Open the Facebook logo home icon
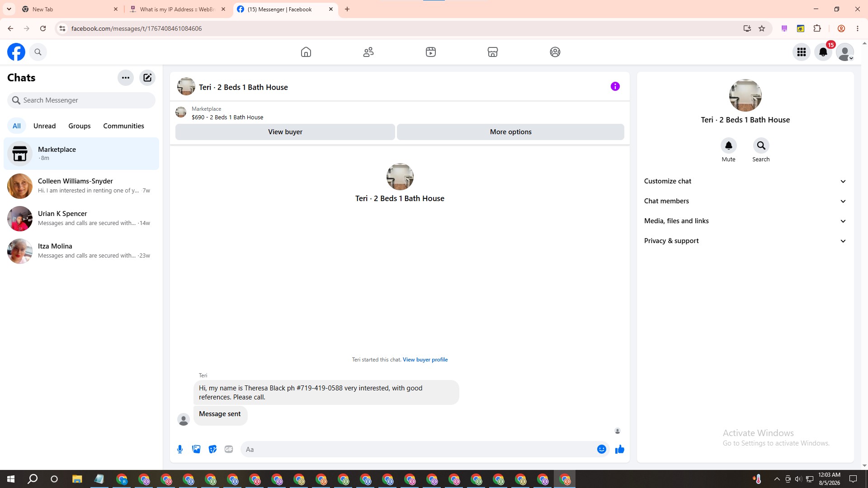The height and width of the screenshot is (488, 868). click(16, 52)
